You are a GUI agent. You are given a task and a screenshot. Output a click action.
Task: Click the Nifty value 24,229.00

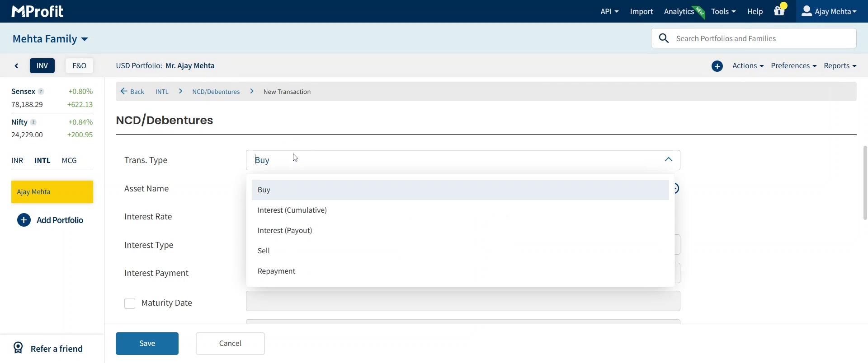27,135
